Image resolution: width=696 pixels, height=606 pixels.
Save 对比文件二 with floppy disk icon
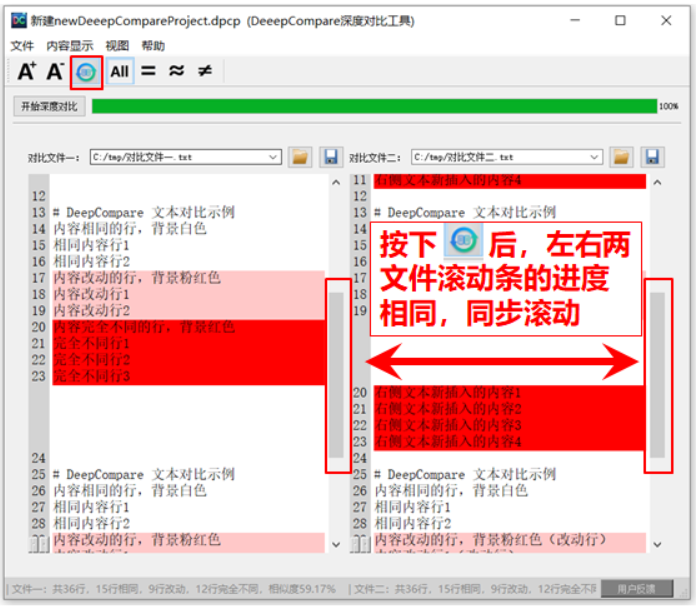pos(652,157)
